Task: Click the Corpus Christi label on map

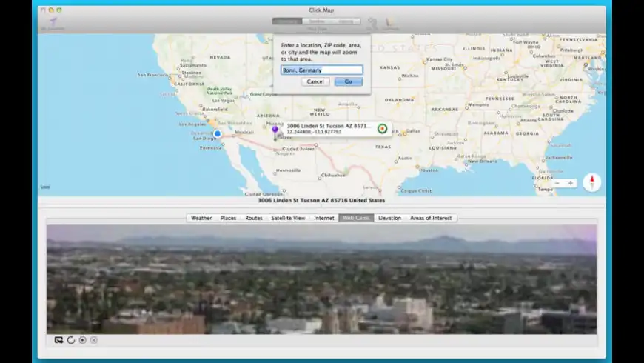Action: 416,190
